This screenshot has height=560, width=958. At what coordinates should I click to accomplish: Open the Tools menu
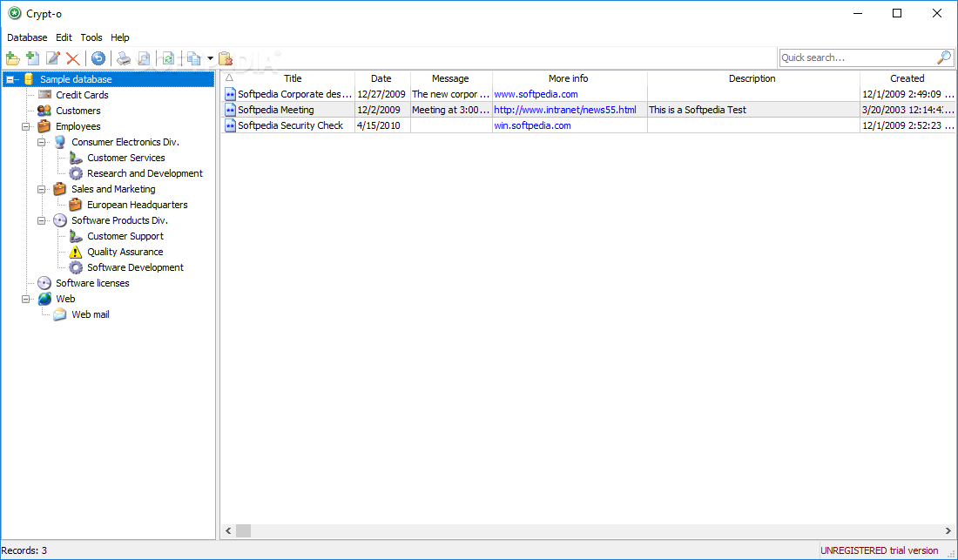tap(91, 37)
